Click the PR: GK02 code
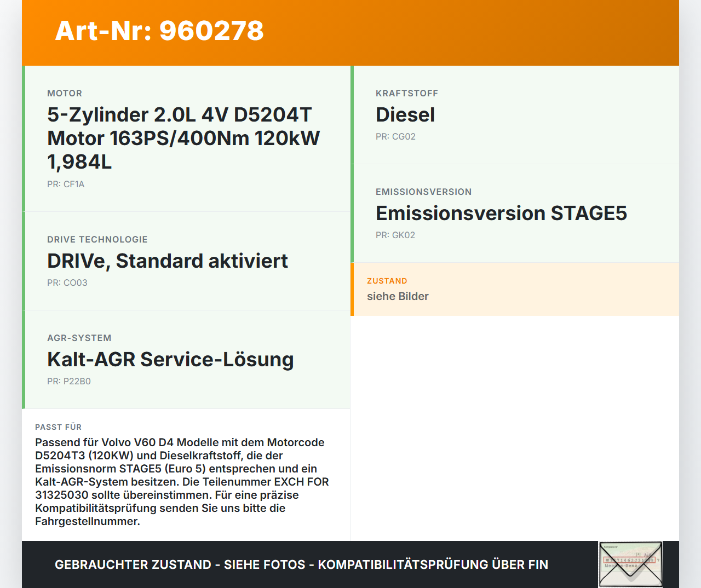701x588 pixels. click(395, 235)
